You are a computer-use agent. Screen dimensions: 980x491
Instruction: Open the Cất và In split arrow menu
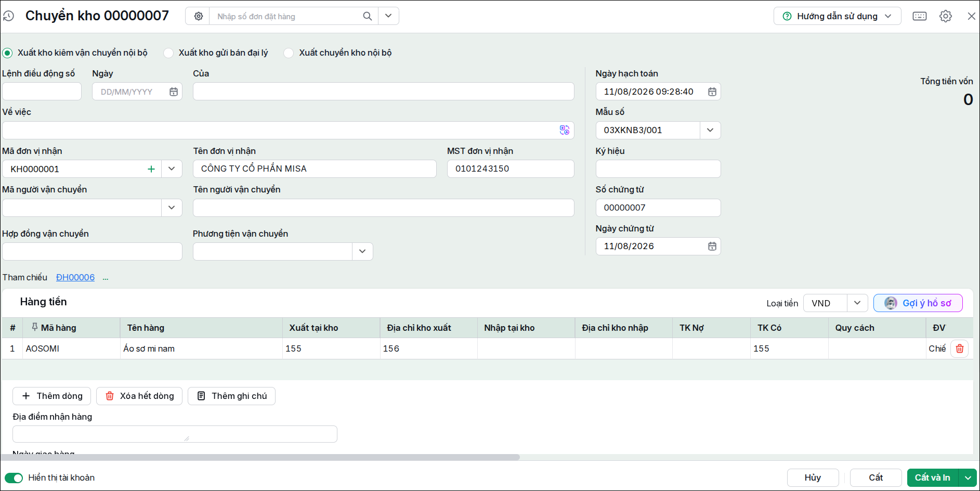(x=968, y=477)
